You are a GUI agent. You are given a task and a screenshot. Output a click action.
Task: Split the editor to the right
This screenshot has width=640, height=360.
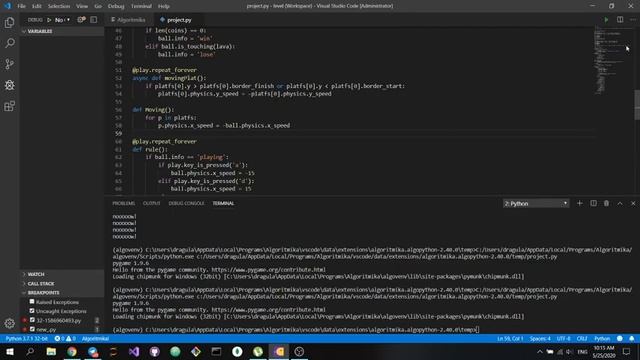[620, 20]
